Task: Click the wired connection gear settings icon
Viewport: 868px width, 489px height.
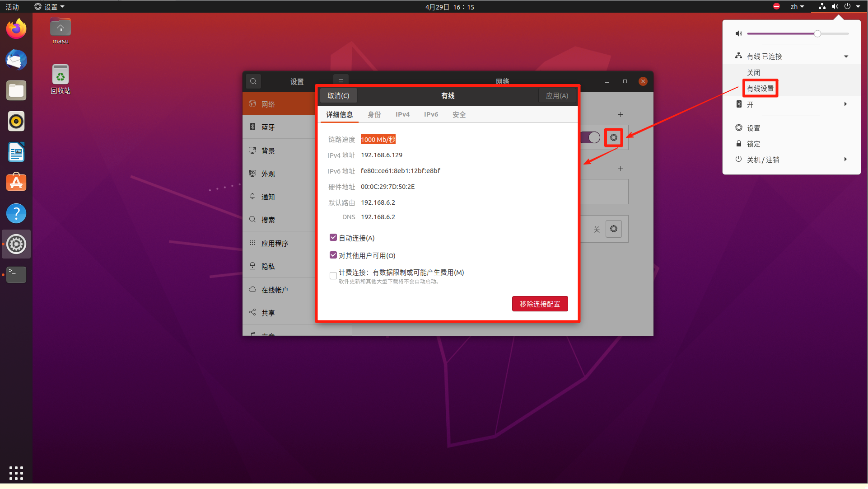Action: pos(613,137)
